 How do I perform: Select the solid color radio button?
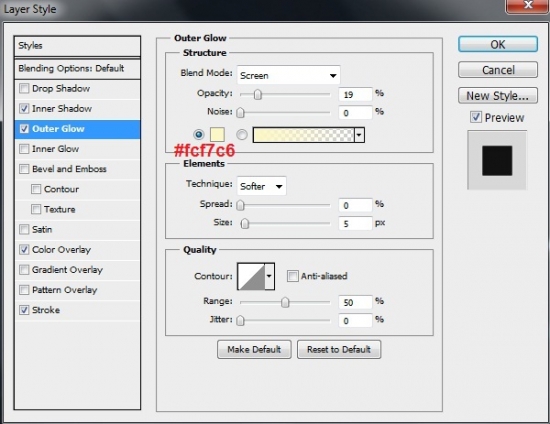(x=199, y=135)
